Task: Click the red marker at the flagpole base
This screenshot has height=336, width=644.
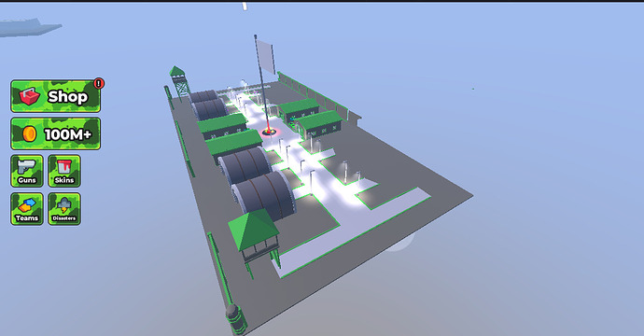Action: (269, 132)
